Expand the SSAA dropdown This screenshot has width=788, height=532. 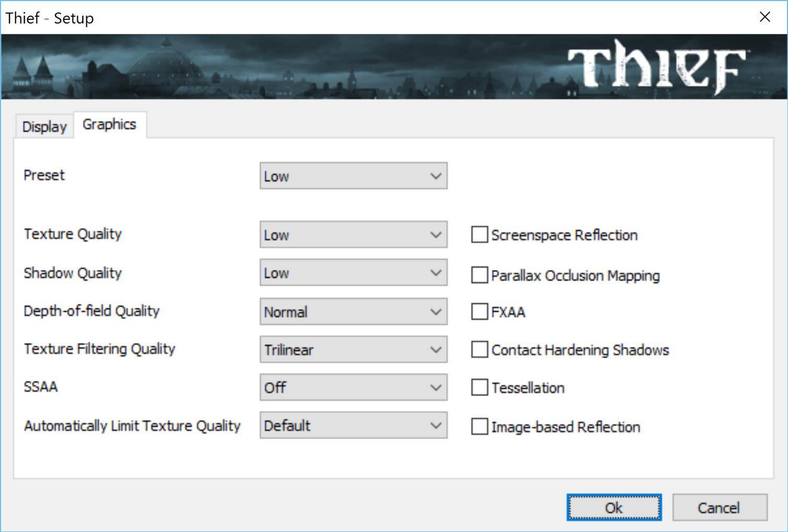(353, 387)
